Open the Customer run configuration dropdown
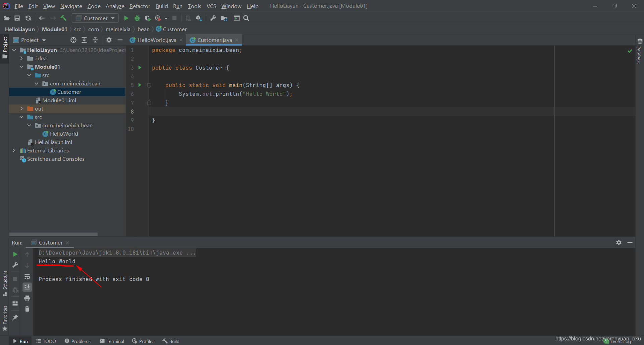 pos(95,18)
